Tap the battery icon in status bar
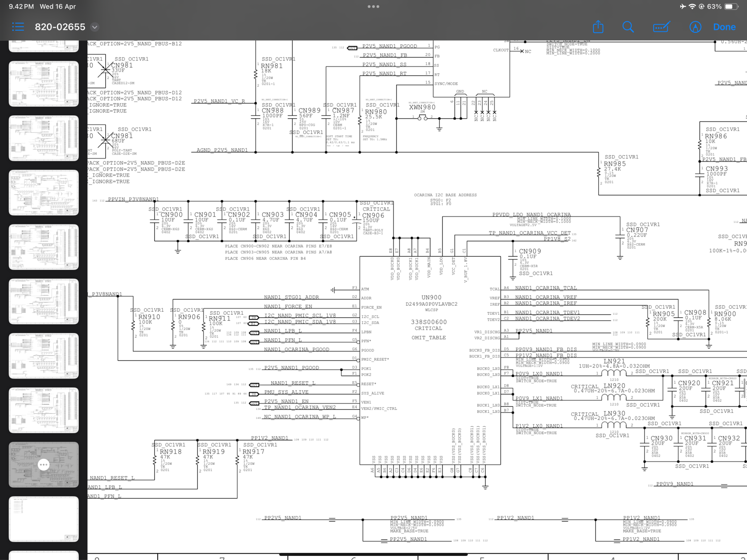Viewport: 747px width, 560px height. [731, 6]
